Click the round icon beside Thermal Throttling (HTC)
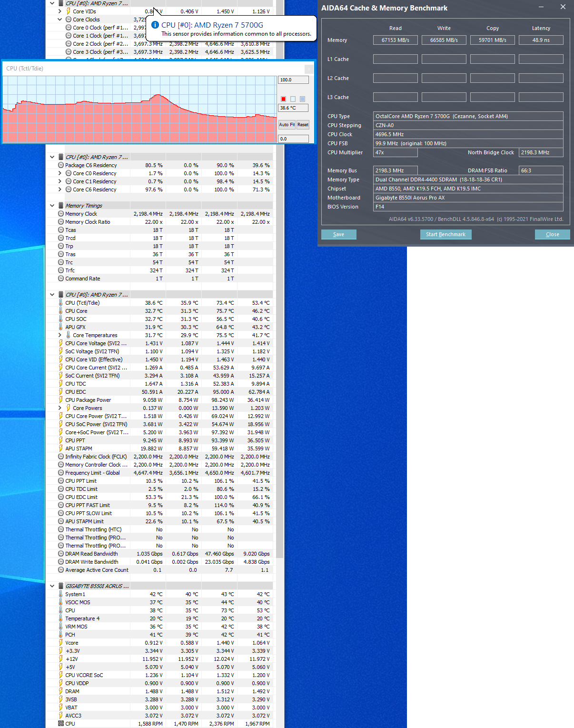 click(x=61, y=529)
